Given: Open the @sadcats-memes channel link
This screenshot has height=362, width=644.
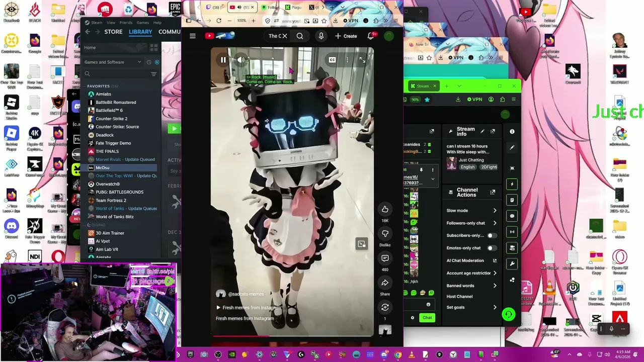Looking at the screenshot, I should coord(246,294).
